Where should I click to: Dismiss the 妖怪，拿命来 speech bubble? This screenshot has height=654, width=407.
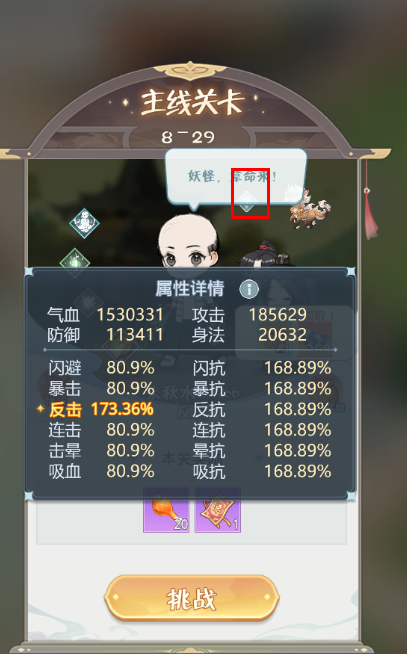tap(236, 177)
